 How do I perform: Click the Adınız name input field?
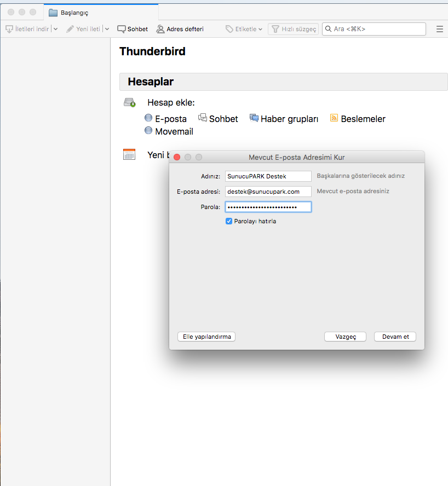point(268,176)
